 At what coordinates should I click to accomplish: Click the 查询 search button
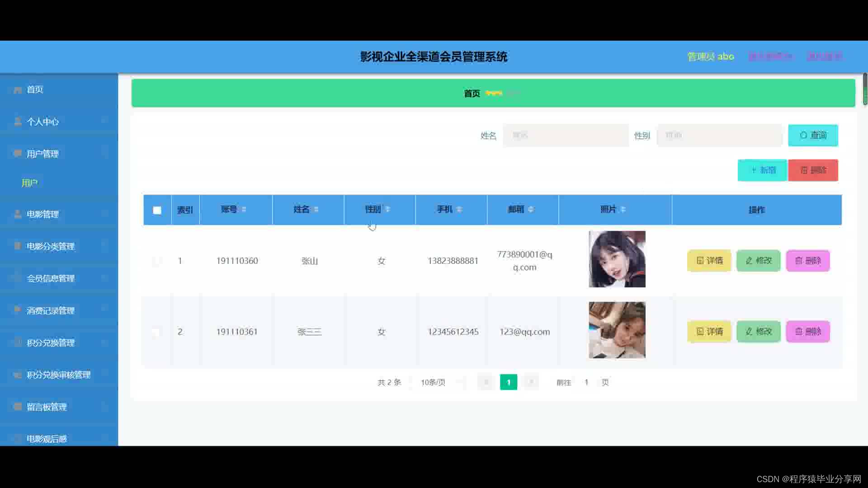tap(812, 135)
